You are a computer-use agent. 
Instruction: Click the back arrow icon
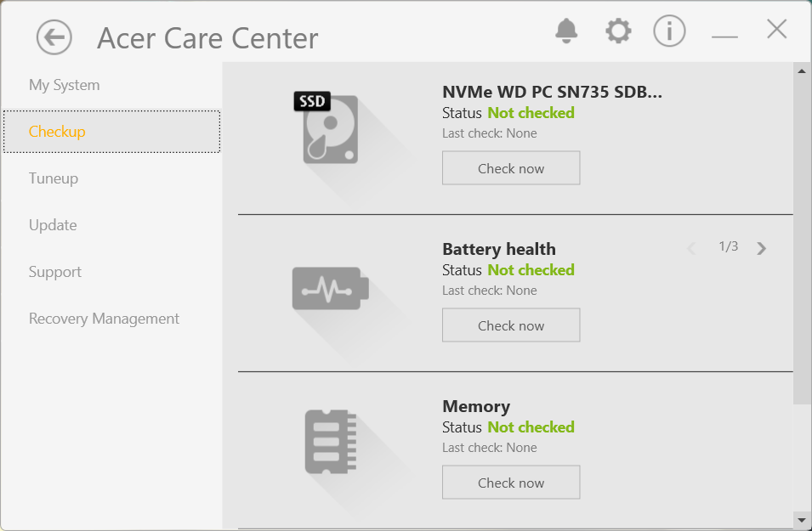tap(54, 37)
